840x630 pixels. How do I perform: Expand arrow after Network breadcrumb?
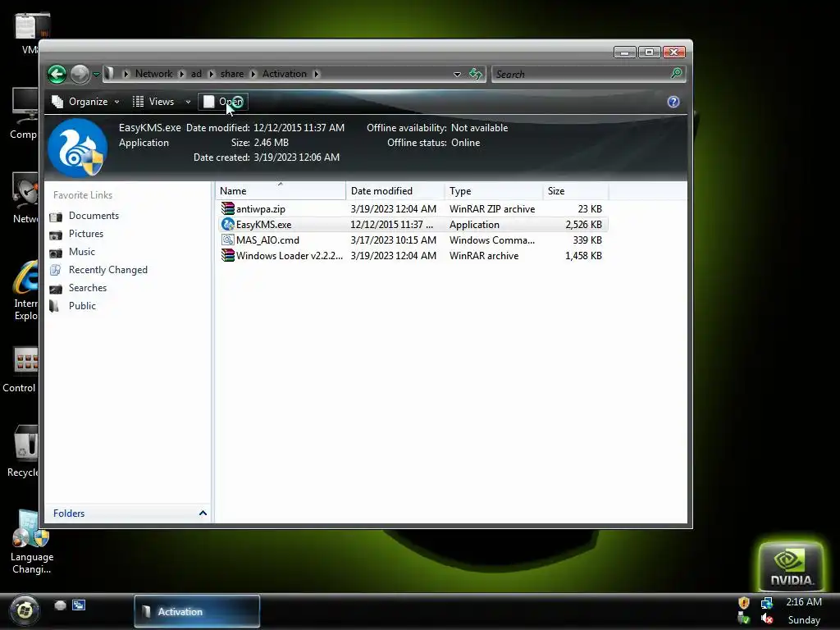[181, 74]
